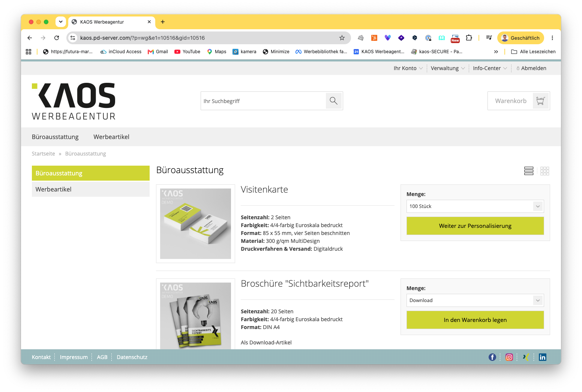Open the inCloud Access bookmark
The width and height of the screenshot is (582, 392).
(x=121, y=52)
